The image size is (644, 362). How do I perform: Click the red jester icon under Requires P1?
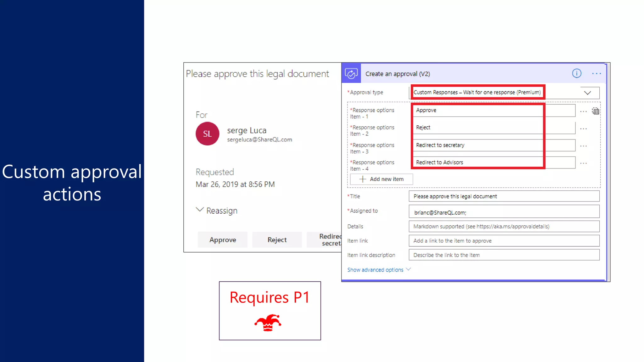pos(268,322)
